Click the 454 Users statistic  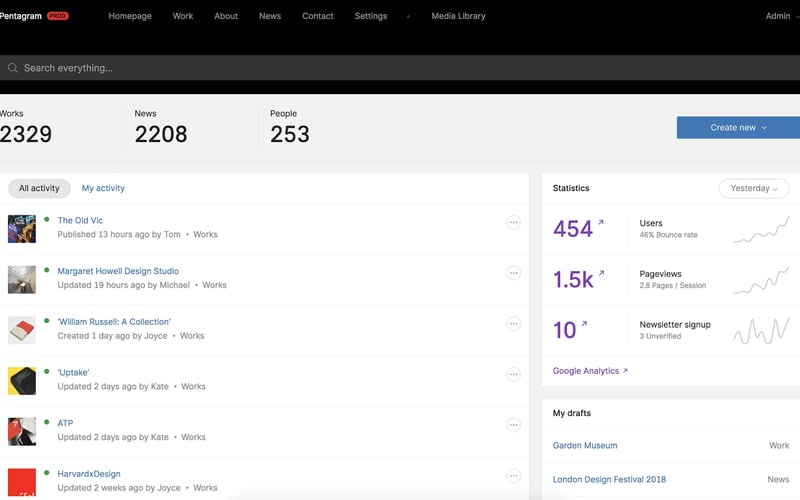(x=573, y=229)
